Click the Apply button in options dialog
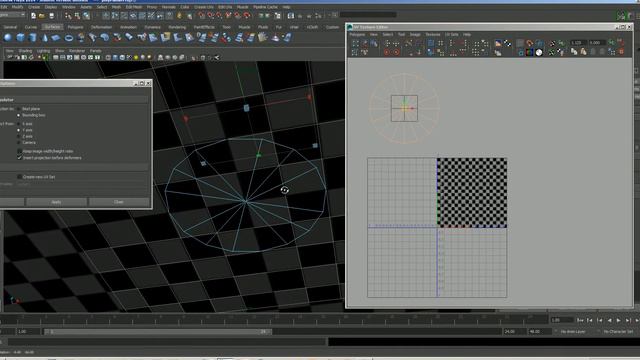 [56, 202]
